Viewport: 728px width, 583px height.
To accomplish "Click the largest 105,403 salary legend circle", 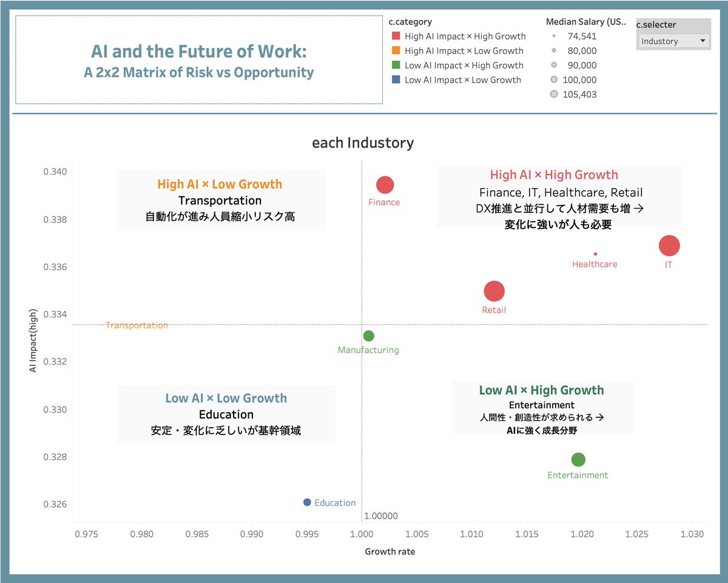I will tap(553, 93).
